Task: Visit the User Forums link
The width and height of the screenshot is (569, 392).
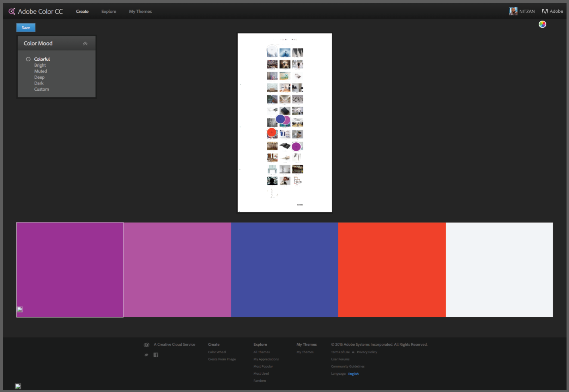Action: tap(340, 359)
